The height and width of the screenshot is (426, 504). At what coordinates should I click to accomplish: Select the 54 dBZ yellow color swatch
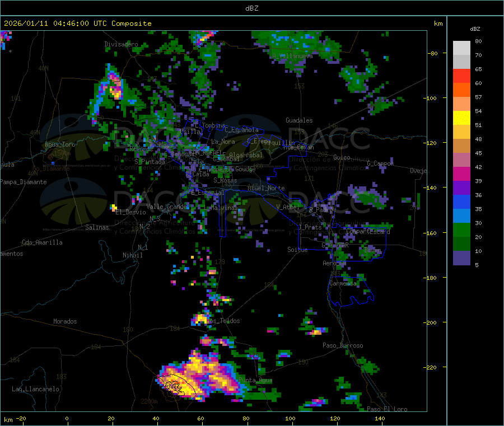point(461,118)
